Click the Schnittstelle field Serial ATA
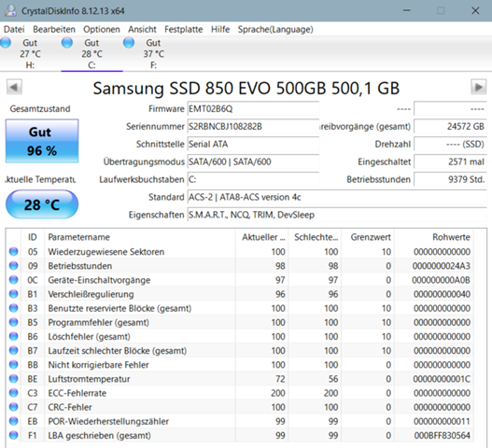 point(253,144)
